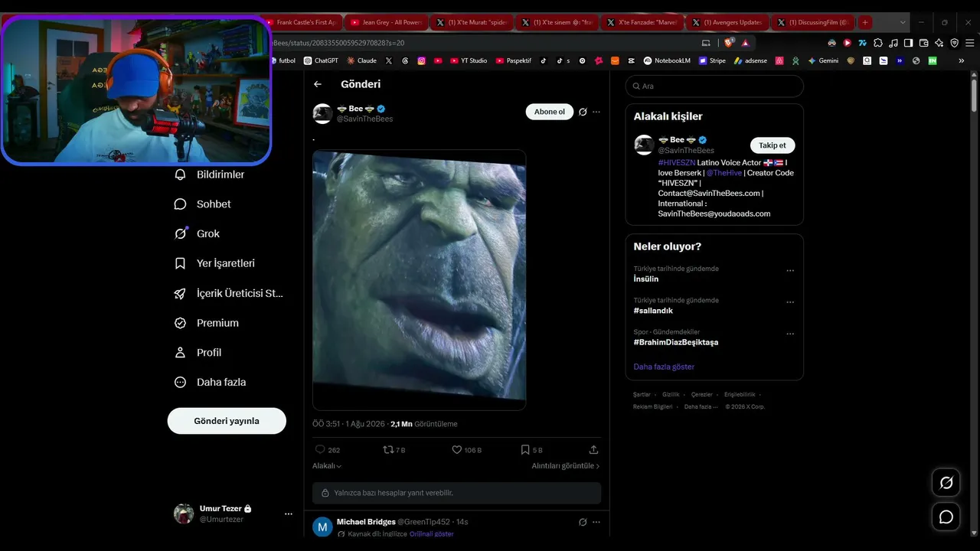This screenshot has width=980, height=551.
Task: Open the #BrahimDiazBeşiktaşa trend
Action: coord(676,342)
